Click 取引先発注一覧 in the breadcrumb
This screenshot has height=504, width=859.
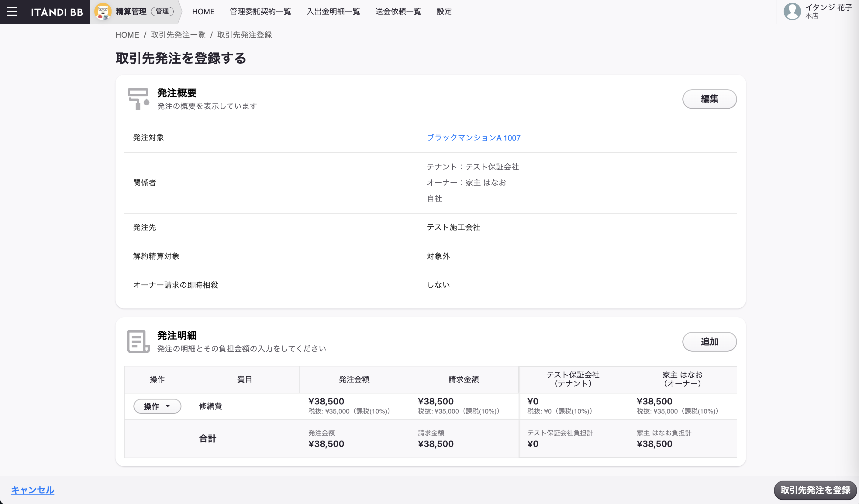(x=178, y=35)
